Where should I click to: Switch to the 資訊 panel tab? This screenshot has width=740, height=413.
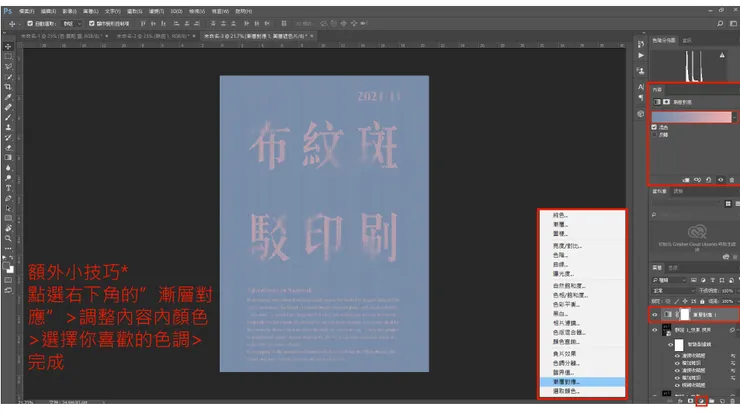click(687, 41)
